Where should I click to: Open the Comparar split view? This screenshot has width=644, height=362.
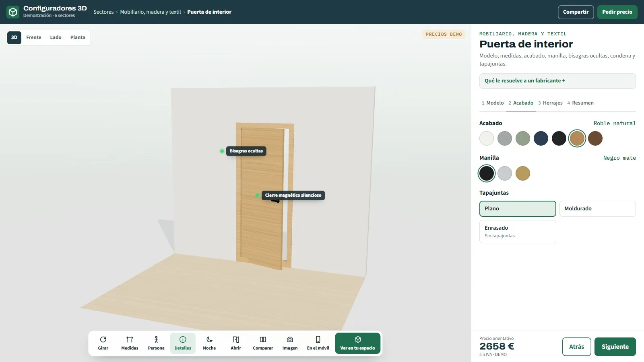(x=263, y=343)
